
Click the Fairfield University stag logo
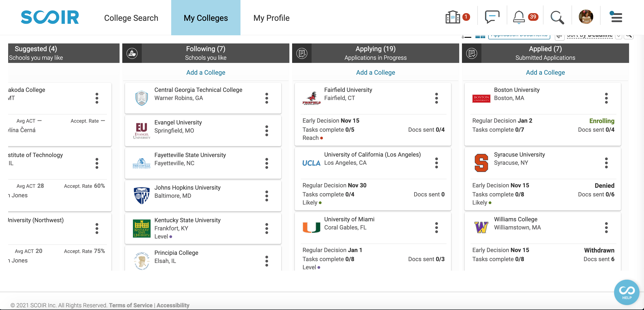coord(311,98)
